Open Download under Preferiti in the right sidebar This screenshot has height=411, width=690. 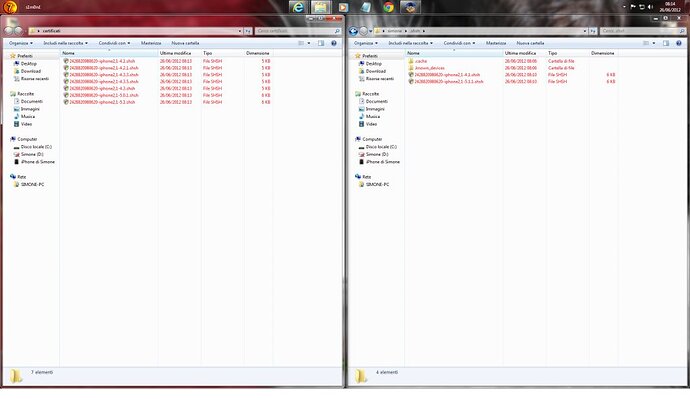click(376, 71)
